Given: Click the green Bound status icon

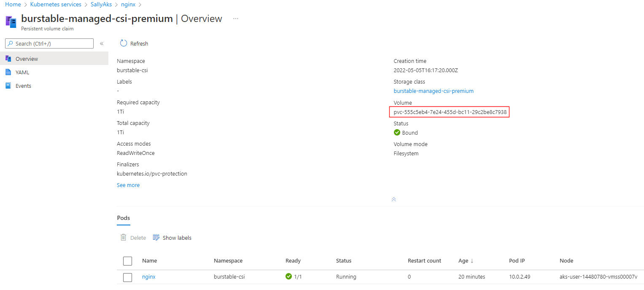Looking at the screenshot, I should (x=397, y=133).
